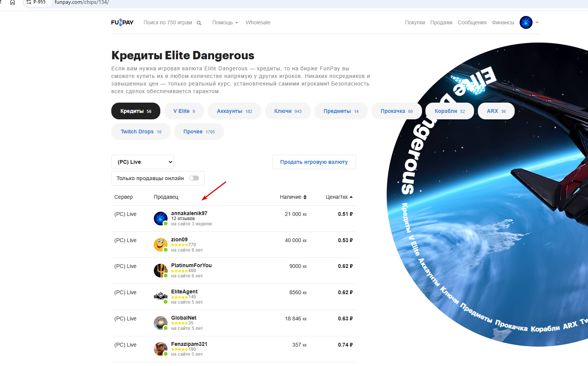Click the FunPay logo

(x=122, y=22)
